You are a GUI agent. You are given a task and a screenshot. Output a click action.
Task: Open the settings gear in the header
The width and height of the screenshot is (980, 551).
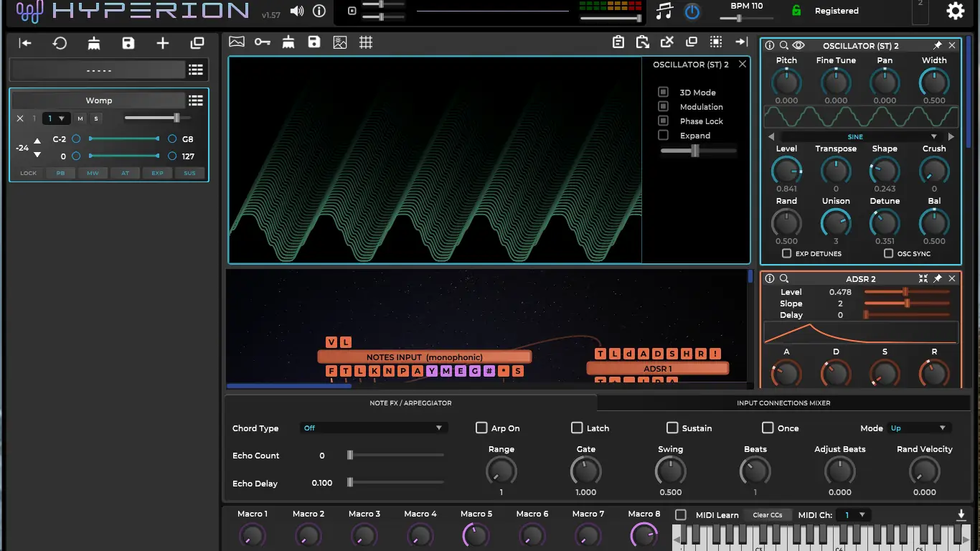[955, 11]
